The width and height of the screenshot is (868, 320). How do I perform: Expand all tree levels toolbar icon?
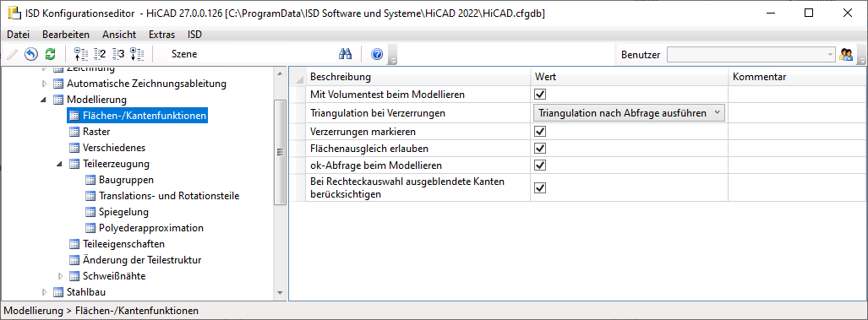(137, 54)
